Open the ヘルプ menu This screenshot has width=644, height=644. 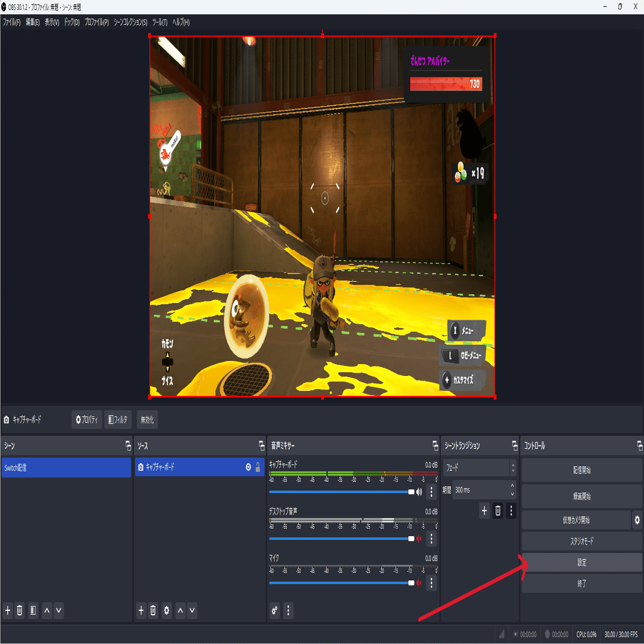click(181, 22)
